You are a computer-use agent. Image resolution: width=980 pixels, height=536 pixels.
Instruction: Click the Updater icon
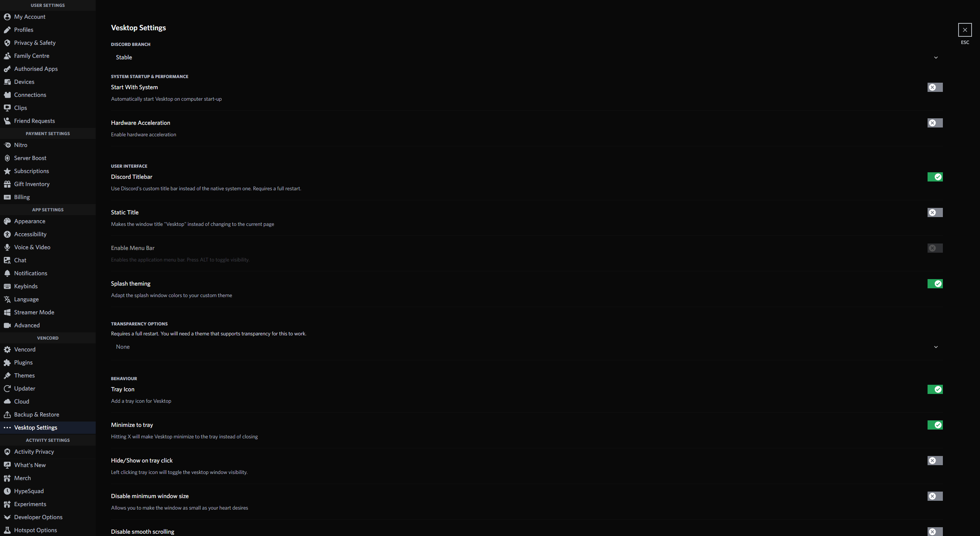(x=7, y=388)
